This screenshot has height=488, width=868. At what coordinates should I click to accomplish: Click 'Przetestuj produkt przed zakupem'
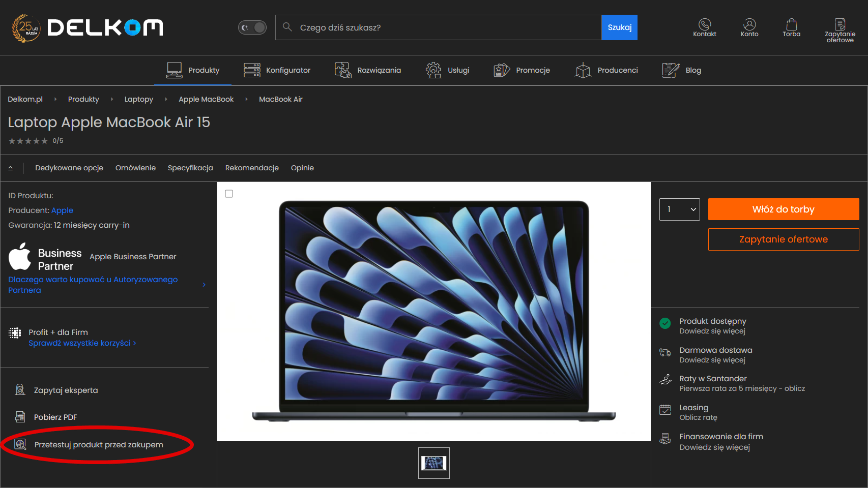tap(99, 445)
